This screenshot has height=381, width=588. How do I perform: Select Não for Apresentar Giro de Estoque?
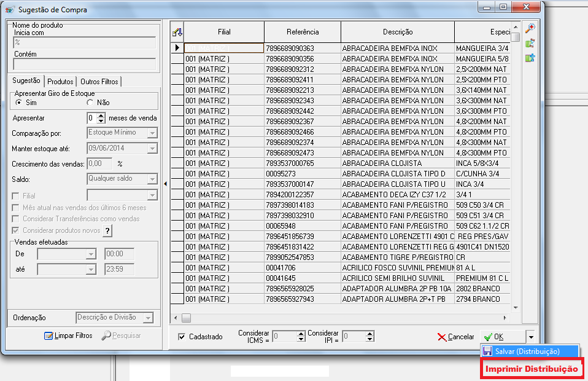click(90, 103)
